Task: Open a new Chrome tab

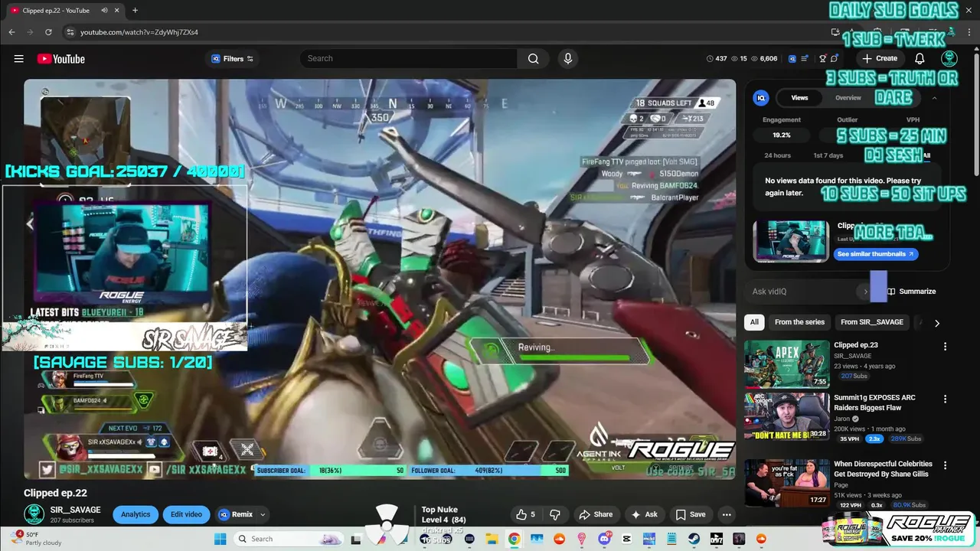Action: tap(135, 11)
